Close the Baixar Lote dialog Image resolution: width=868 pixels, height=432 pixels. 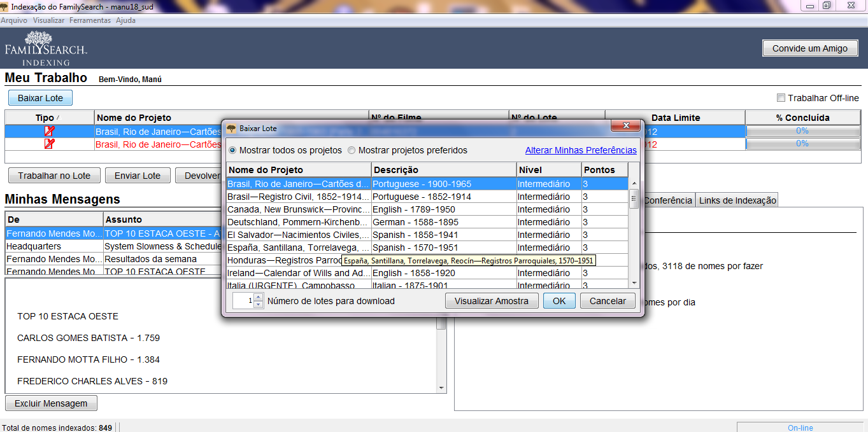coord(625,126)
